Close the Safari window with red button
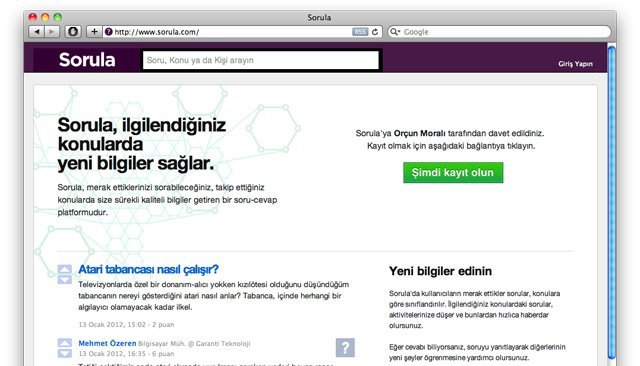The image size is (640, 366). [x=33, y=17]
